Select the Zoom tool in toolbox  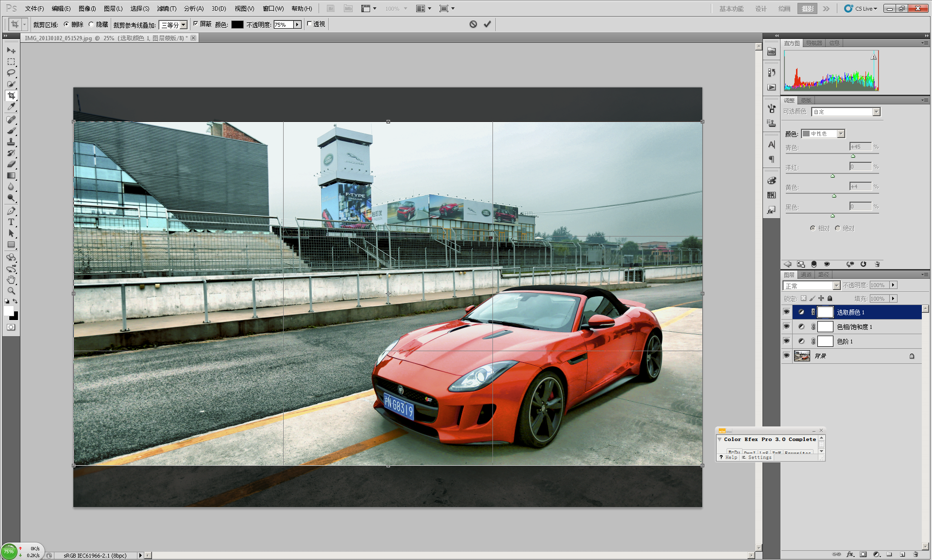[x=11, y=291]
